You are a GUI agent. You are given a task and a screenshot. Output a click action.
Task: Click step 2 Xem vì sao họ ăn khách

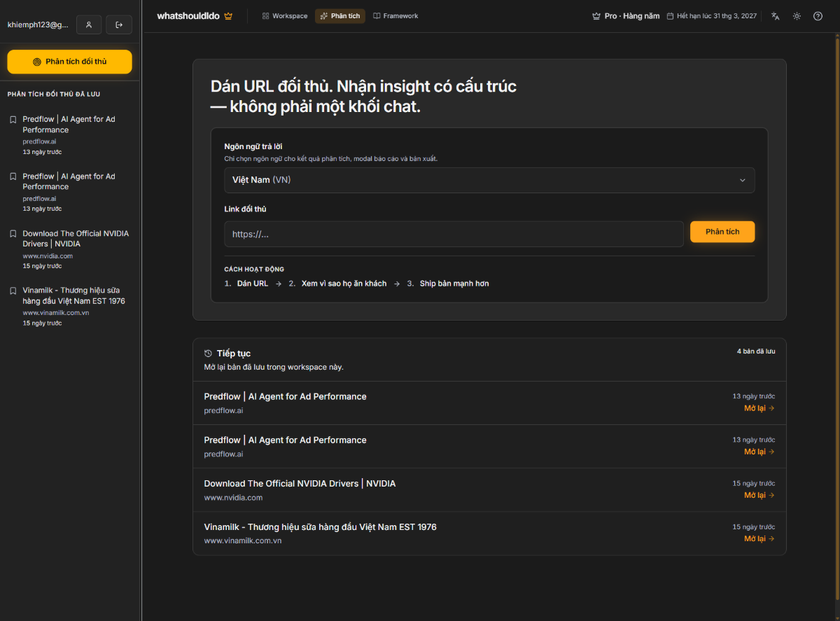[x=344, y=284]
